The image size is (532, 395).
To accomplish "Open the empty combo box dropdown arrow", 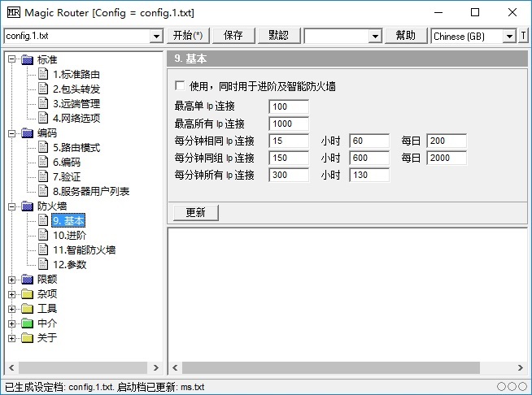I will tap(375, 36).
